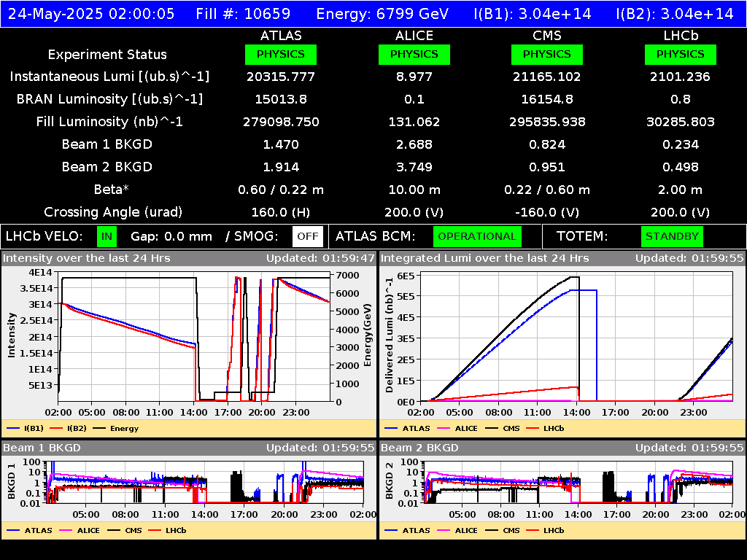This screenshot has height=560, width=747.
Task: Select CMS instantaneous lumi 21165.102
Action: pos(547,77)
